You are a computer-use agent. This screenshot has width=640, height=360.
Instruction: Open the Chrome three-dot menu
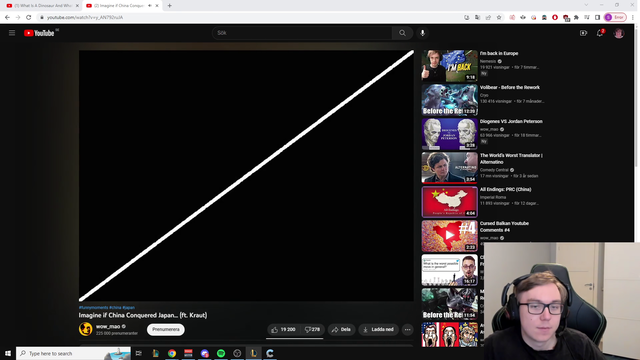coord(633,17)
